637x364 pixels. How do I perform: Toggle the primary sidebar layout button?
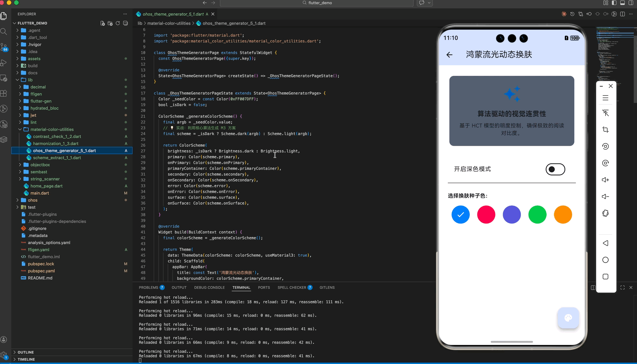(614, 3)
